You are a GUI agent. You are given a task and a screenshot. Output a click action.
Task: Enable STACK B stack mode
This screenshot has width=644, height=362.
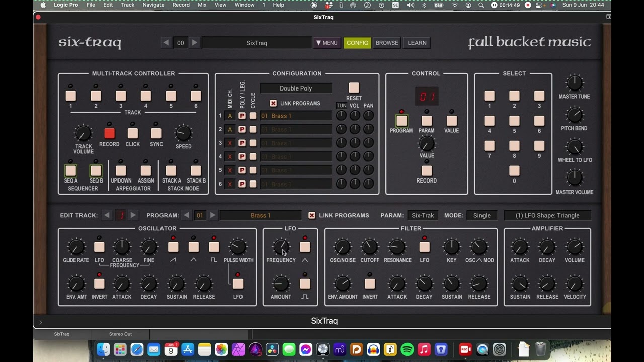tap(196, 170)
